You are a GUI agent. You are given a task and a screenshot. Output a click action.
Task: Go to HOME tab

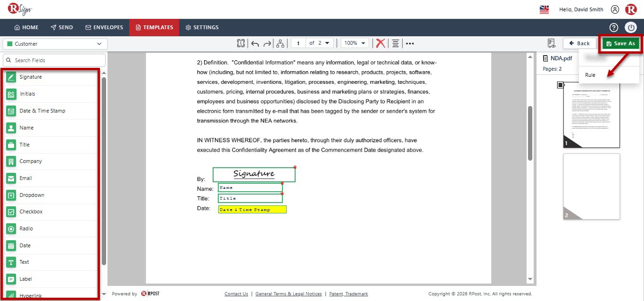point(26,27)
